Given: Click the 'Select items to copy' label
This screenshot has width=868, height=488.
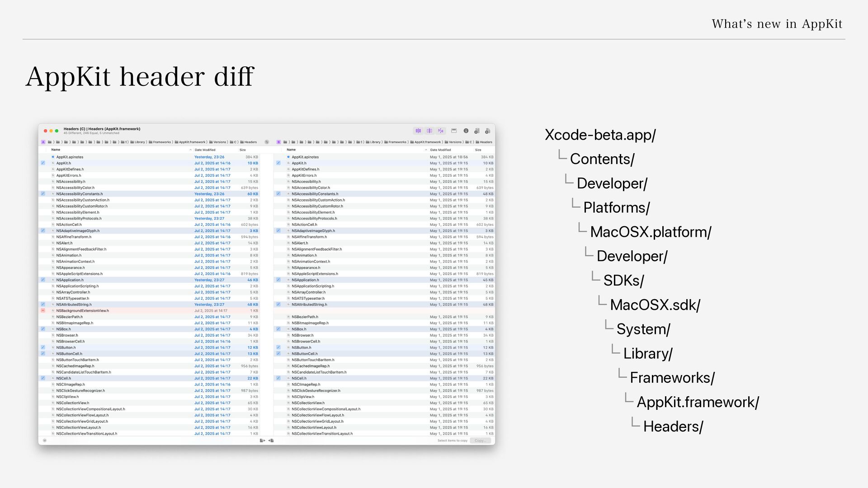Looking at the screenshot, I should coord(453,441).
